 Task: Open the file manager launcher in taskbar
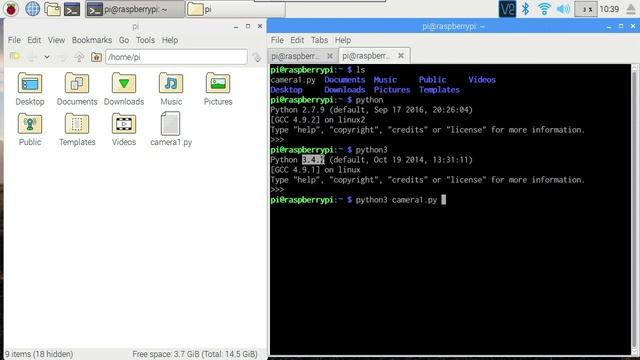point(52,9)
